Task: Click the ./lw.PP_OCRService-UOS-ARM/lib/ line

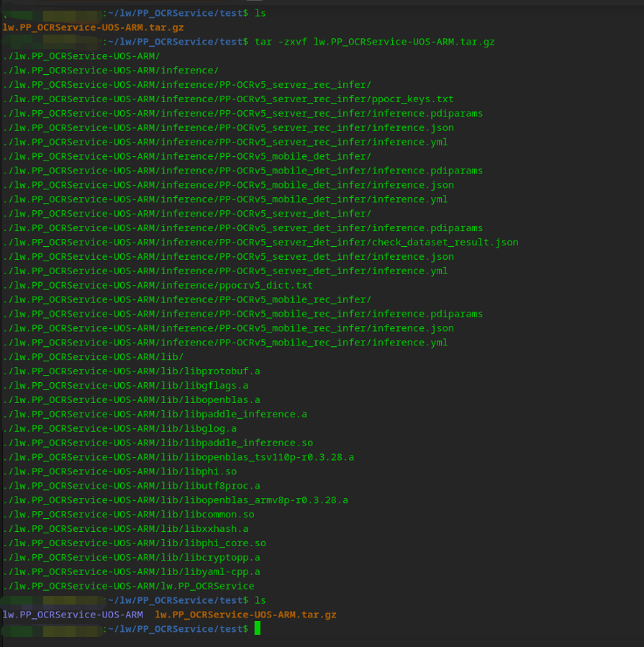Action: tap(93, 357)
